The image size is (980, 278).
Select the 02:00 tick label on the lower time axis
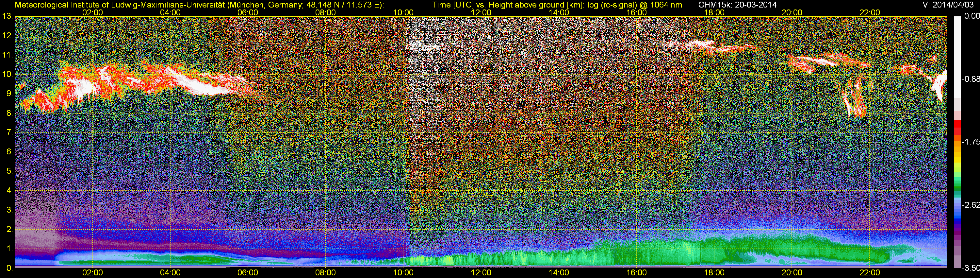92,273
